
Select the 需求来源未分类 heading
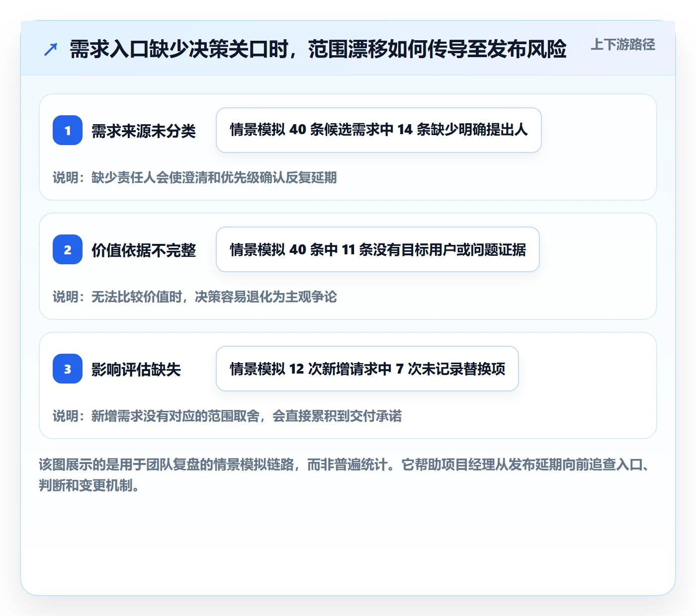pyautogui.click(x=144, y=131)
